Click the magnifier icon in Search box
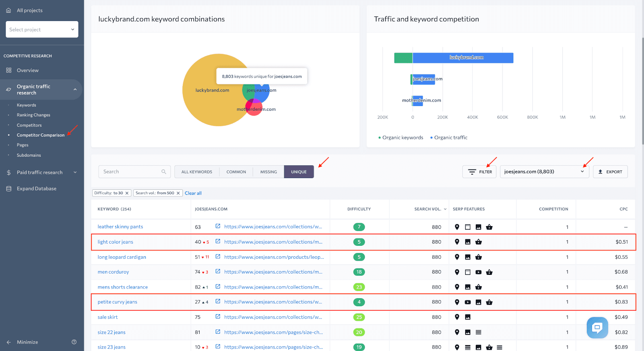 (164, 172)
